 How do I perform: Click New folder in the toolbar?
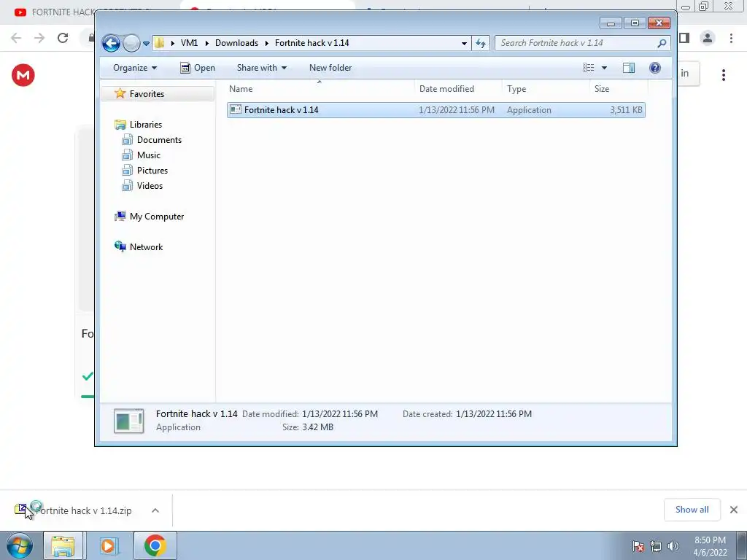tap(330, 68)
